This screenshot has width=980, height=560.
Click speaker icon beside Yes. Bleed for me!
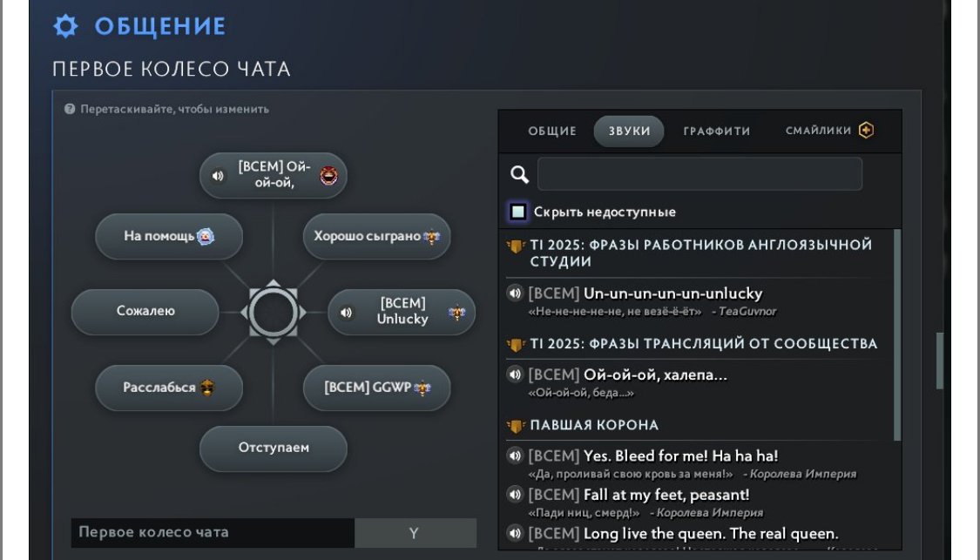point(515,455)
